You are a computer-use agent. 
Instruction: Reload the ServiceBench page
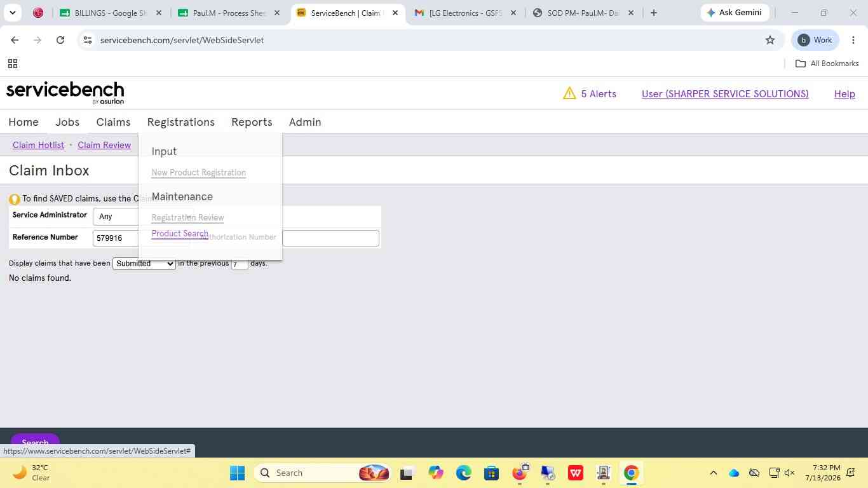click(x=60, y=40)
